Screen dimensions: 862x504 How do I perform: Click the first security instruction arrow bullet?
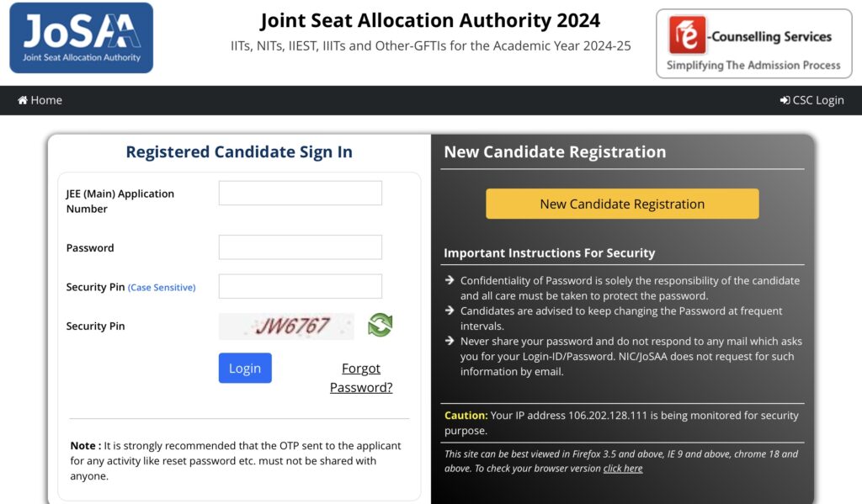pos(450,279)
